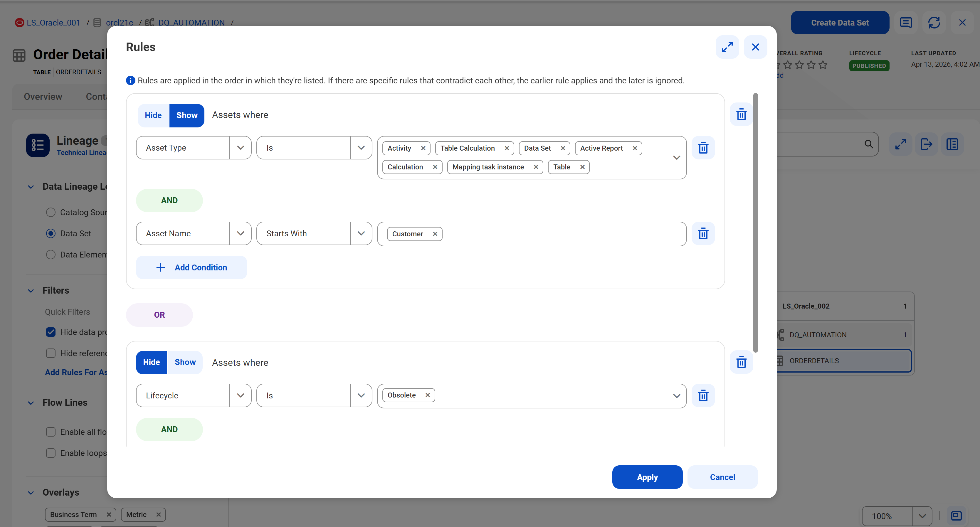Click the search magnifier icon in lineage
980x527 pixels.
868,144
